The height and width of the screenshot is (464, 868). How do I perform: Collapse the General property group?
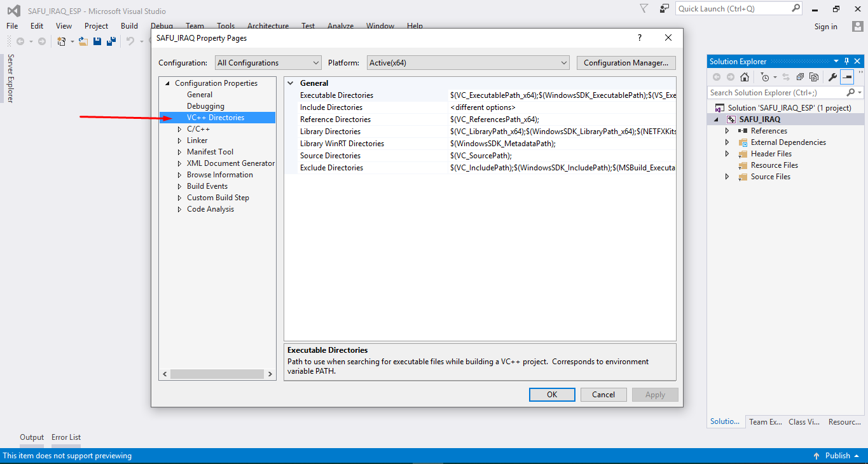pyautogui.click(x=291, y=83)
